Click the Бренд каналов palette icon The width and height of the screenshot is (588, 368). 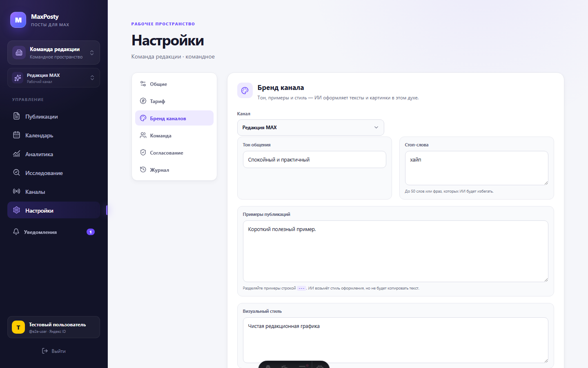[143, 118]
